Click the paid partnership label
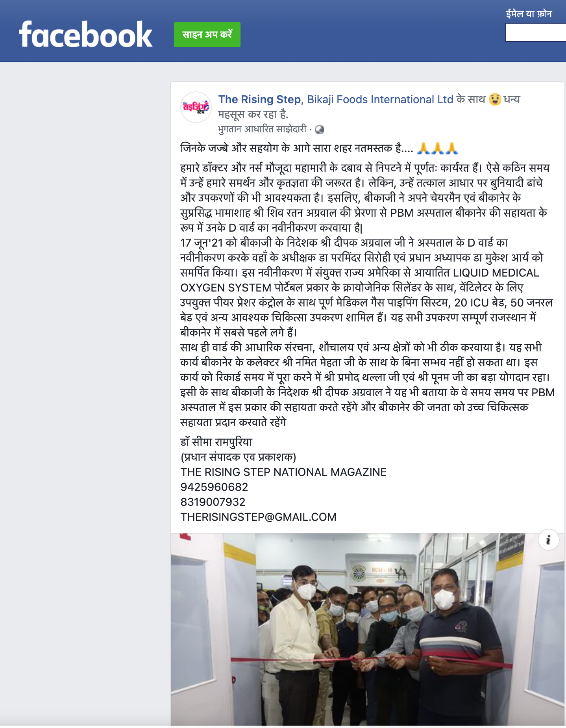The width and height of the screenshot is (566, 728). [x=262, y=129]
